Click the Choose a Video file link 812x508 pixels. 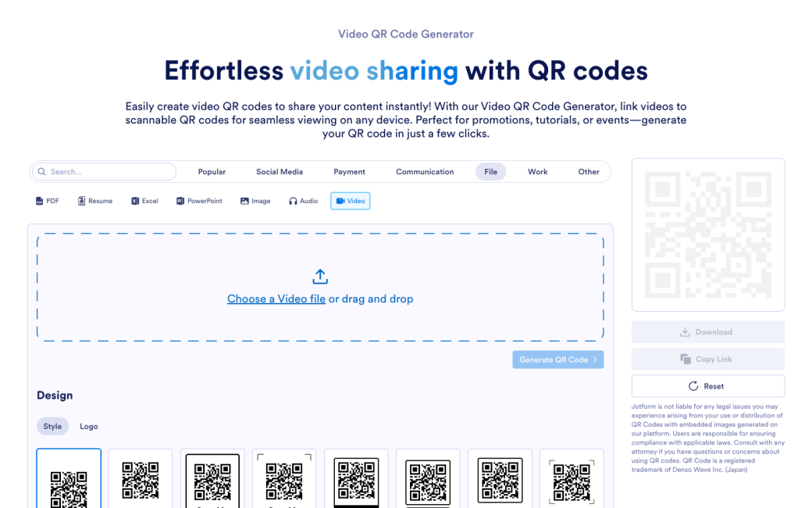[276, 299]
